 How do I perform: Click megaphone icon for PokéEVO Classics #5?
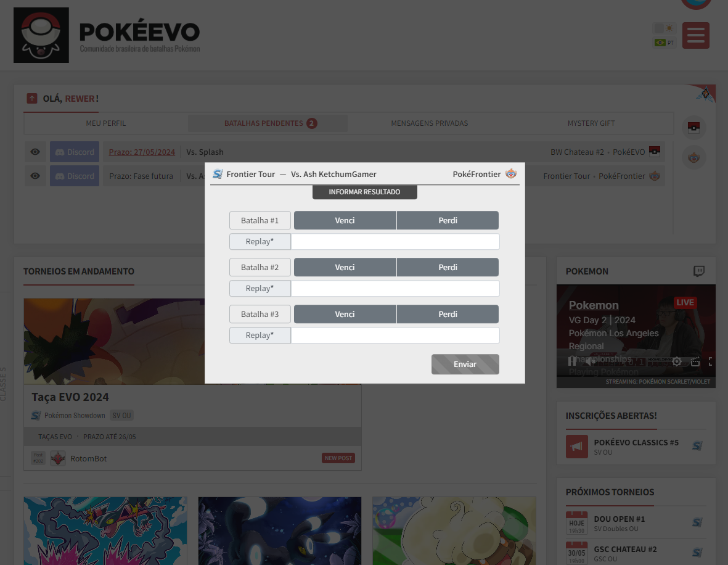[576, 447]
